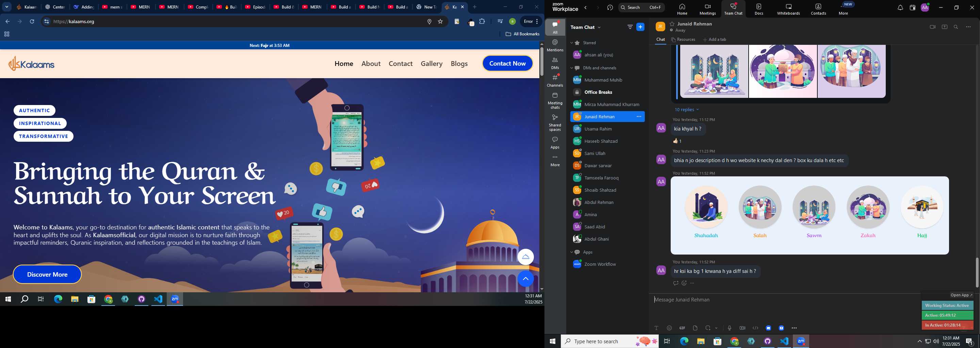Select the Channels sidebar item
Image resolution: width=980 pixels, height=348 pixels.
[x=555, y=81]
